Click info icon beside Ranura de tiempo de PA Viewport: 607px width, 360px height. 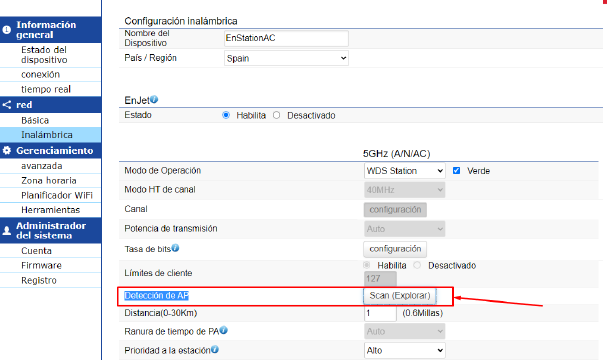coord(224,330)
